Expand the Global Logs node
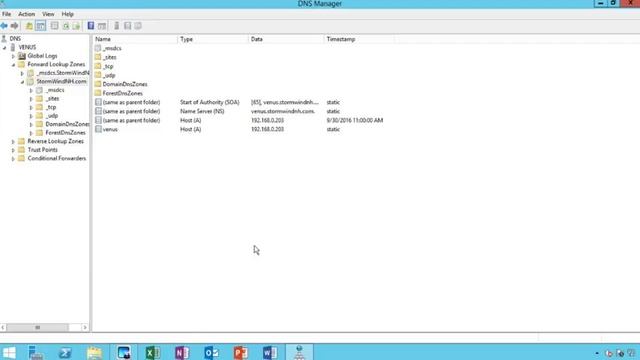Image resolution: width=640 pixels, height=360 pixels. [x=13, y=56]
